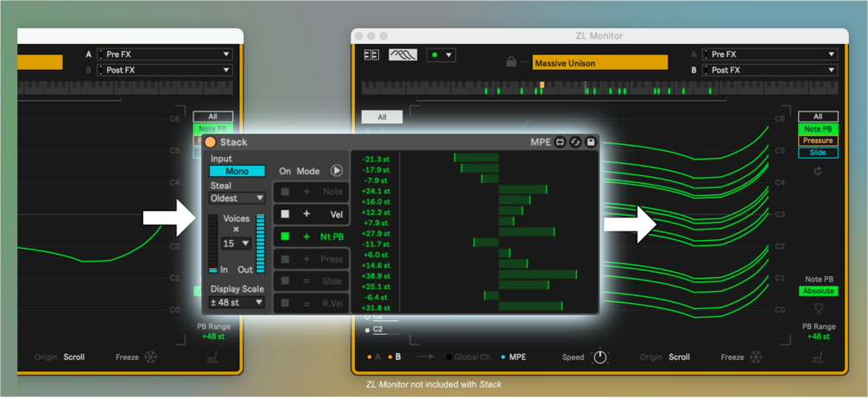Click the left All channel button in ZL Monitor

(x=382, y=117)
